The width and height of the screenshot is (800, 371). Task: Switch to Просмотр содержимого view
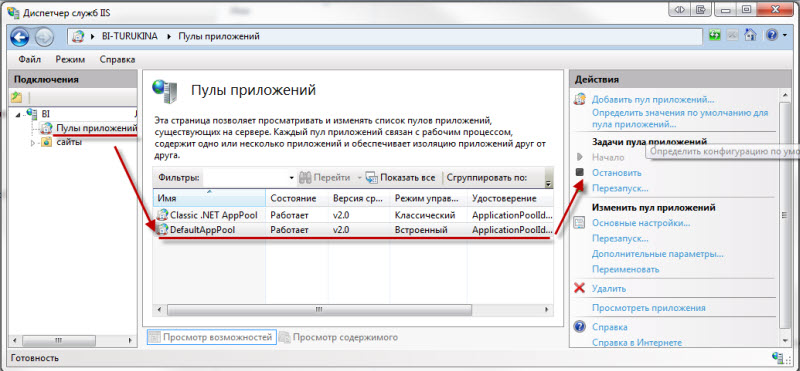pos(339,337)
